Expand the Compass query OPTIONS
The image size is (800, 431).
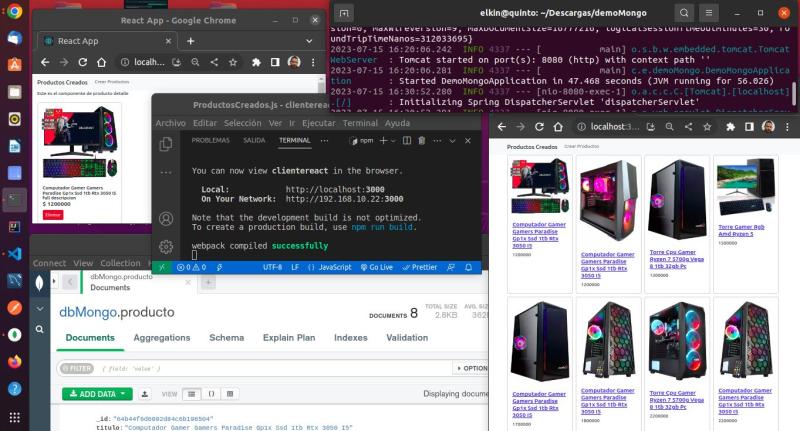(472, 368)
